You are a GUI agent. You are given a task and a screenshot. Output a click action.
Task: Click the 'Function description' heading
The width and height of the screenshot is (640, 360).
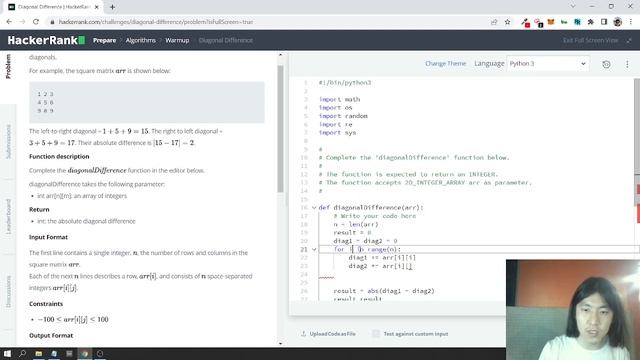(x=59, y=157)
